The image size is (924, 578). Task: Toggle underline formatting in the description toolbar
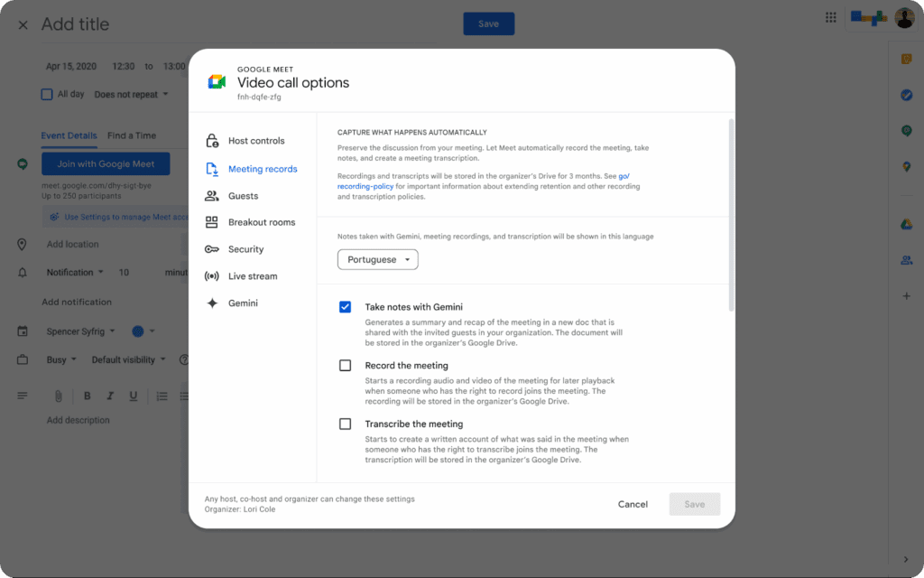pyautogui.click(x=134, y=396)
